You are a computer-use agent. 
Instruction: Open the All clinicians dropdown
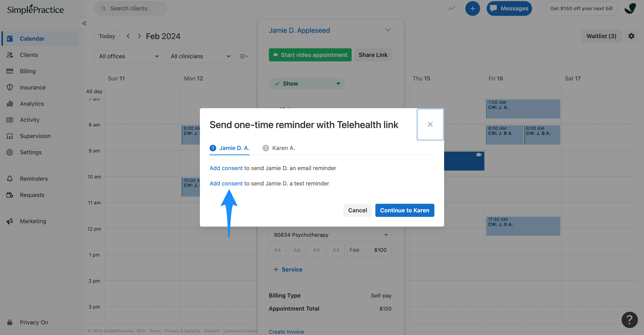pyautogui.click(x=199, y=56)
